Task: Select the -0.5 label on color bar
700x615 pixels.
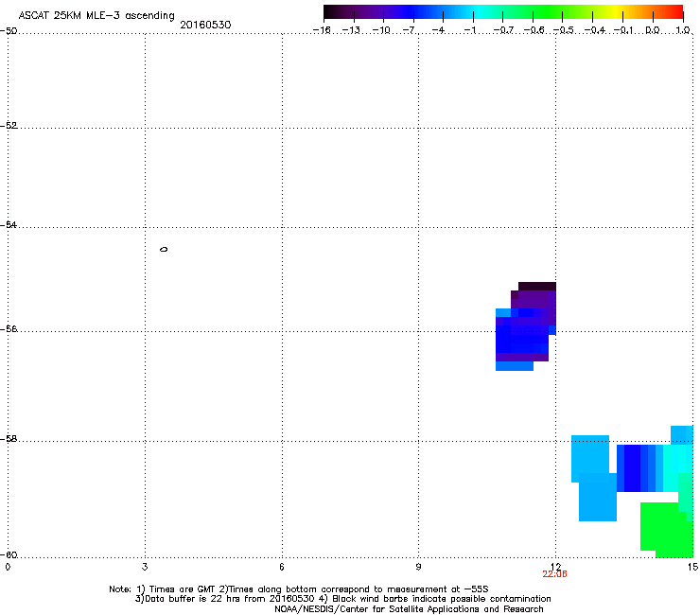Action: [564, 30]
